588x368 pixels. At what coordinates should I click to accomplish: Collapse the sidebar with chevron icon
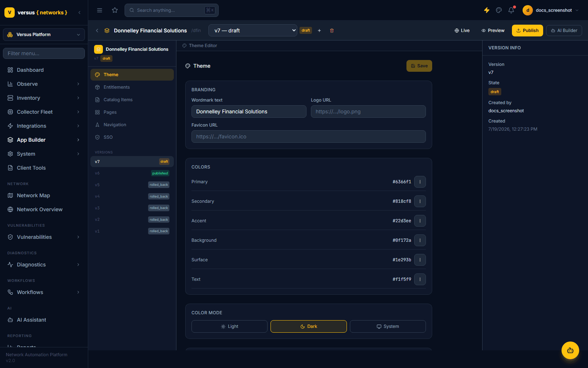(x=79, y=13)
